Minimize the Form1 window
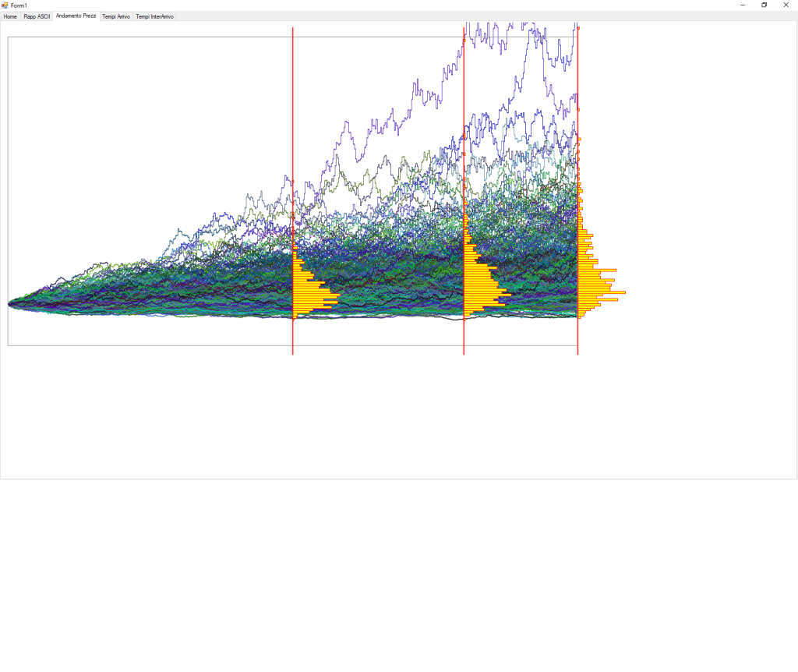 pos(743,5)
